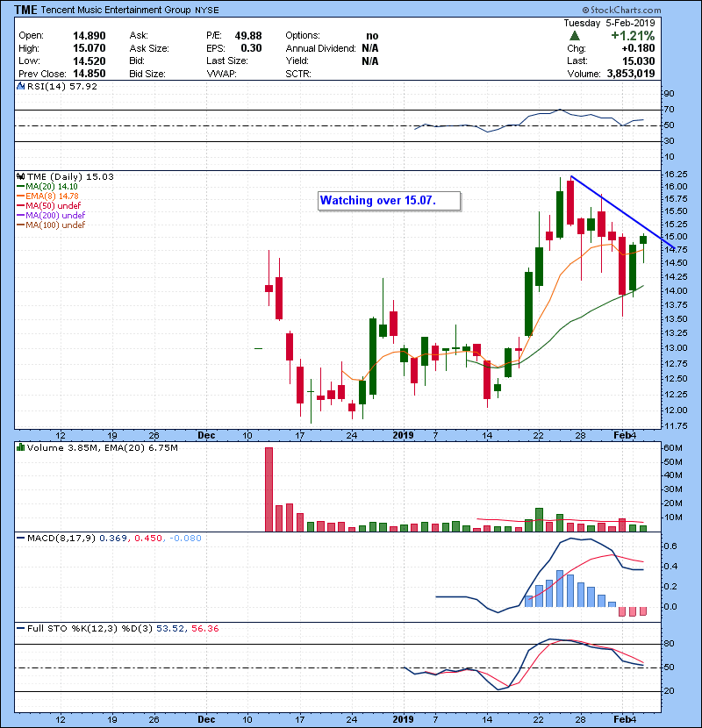Click the green up-triangle beside +1.21%
This screenshot has height=728, width=702.
point(575,36)
